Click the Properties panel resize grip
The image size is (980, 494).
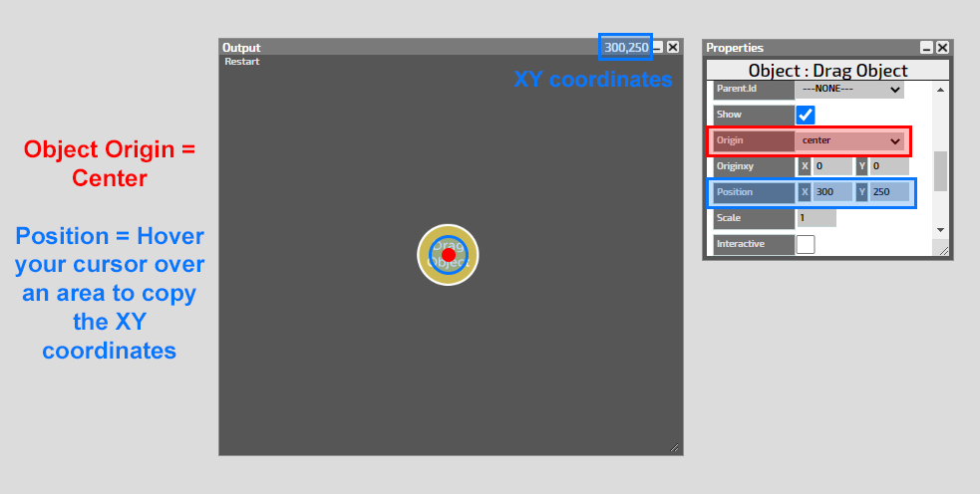tap(943, 250)
